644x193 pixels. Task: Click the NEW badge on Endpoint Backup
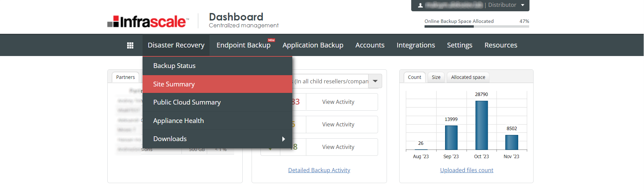pyautogui.click(x=271, y=40)
